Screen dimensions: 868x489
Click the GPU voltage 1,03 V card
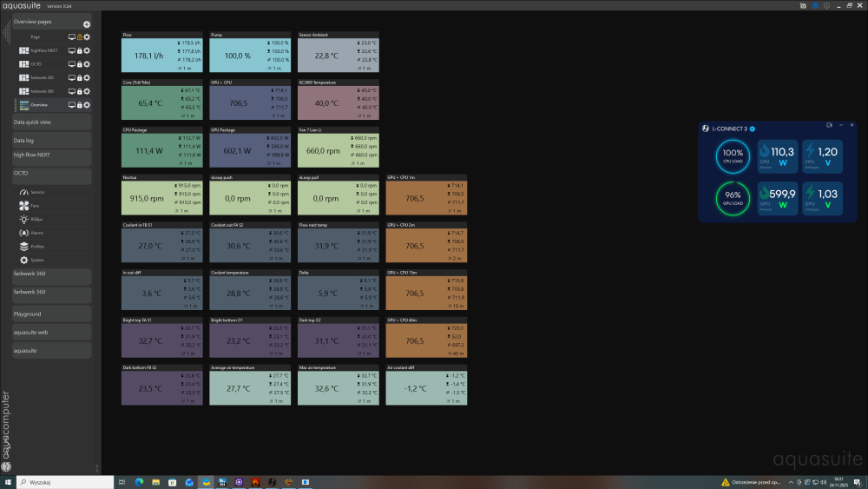pos(823,198)
